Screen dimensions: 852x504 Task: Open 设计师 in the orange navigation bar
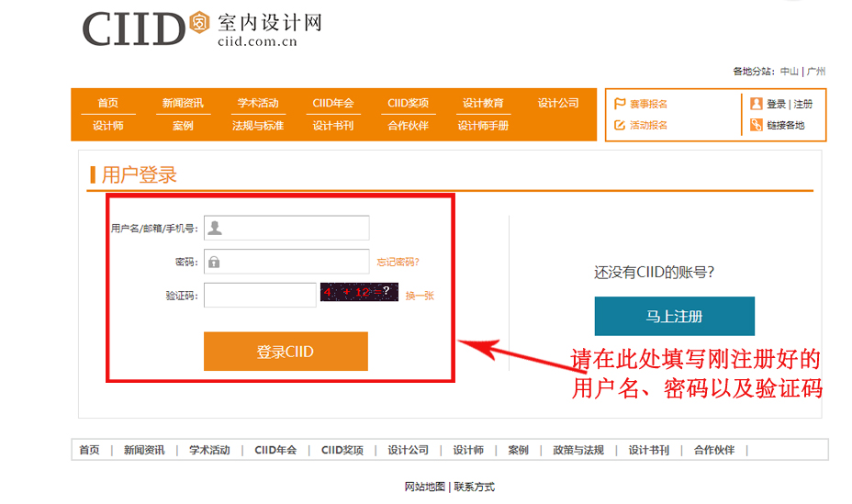coord(107,126)
